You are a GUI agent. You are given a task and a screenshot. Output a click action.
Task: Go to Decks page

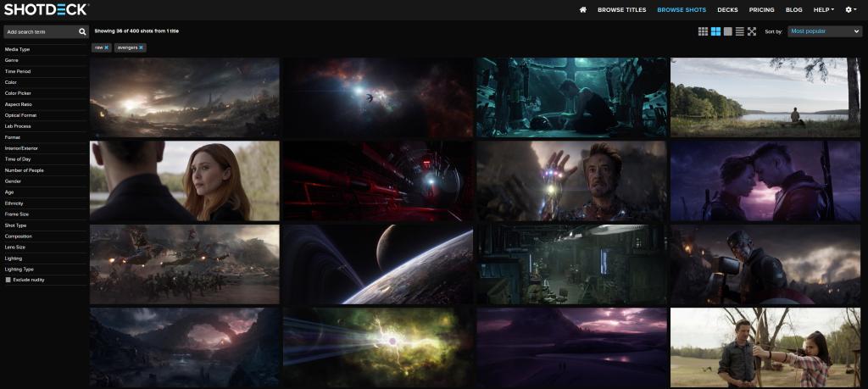coord(727,9)
